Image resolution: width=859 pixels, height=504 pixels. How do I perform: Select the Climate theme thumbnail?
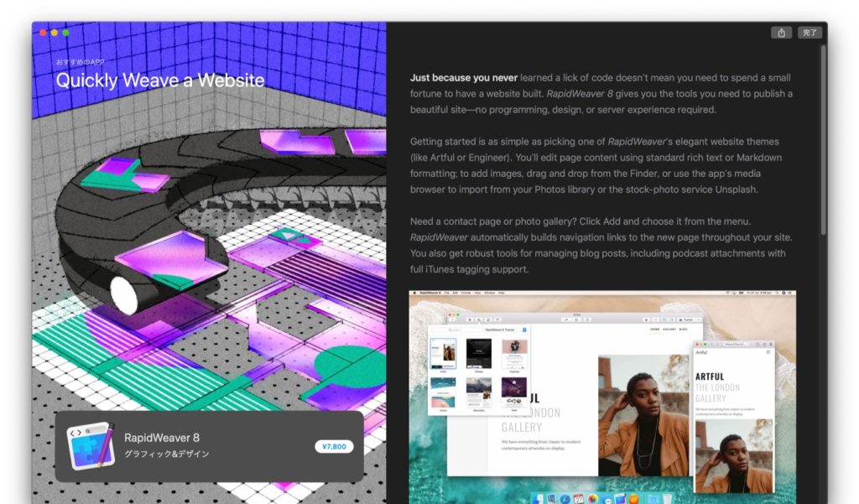(x=479, y=352)
